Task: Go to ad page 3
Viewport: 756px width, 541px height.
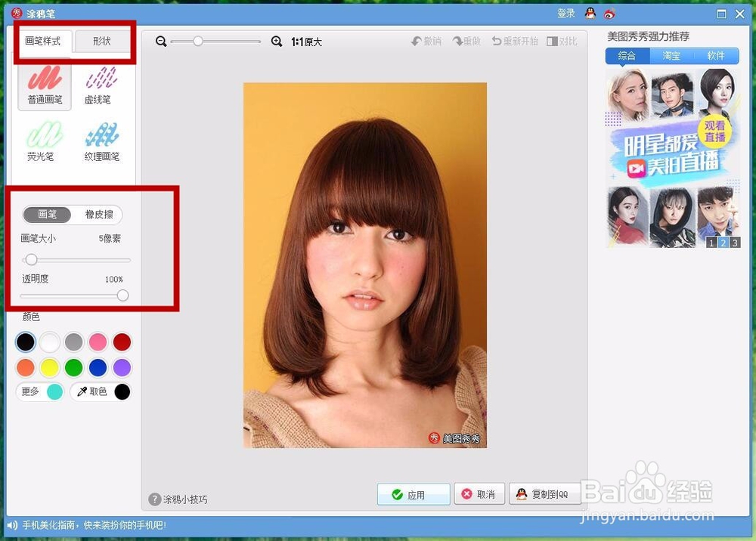Action: (735, 243)
